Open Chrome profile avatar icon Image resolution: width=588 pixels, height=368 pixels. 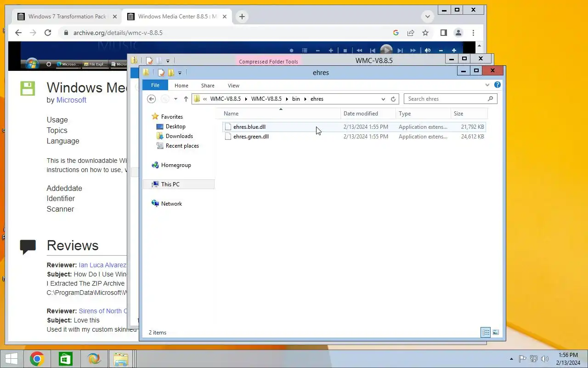click(458, 33)
